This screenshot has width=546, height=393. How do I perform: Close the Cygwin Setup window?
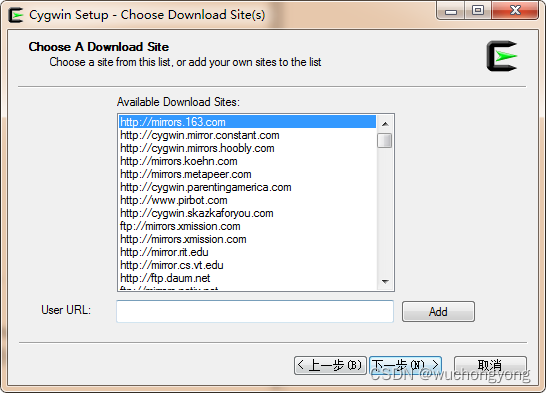(x=515, y=11)
